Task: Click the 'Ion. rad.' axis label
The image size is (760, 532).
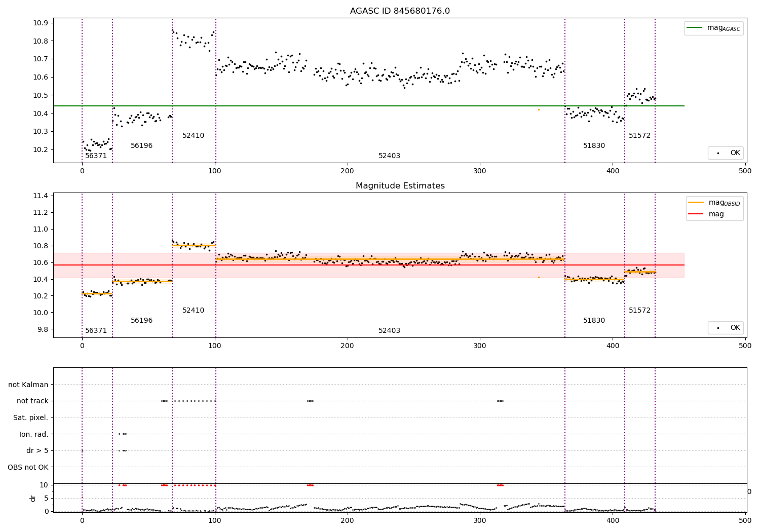Action: tap(34, 435)
